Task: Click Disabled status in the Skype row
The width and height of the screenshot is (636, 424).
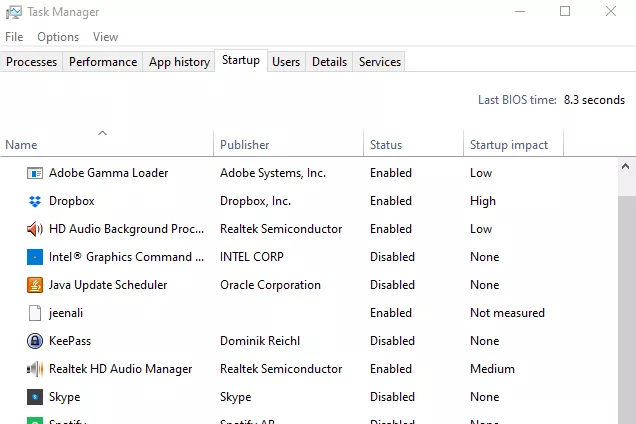Action: pyautogui.click(x=392, y=397)
